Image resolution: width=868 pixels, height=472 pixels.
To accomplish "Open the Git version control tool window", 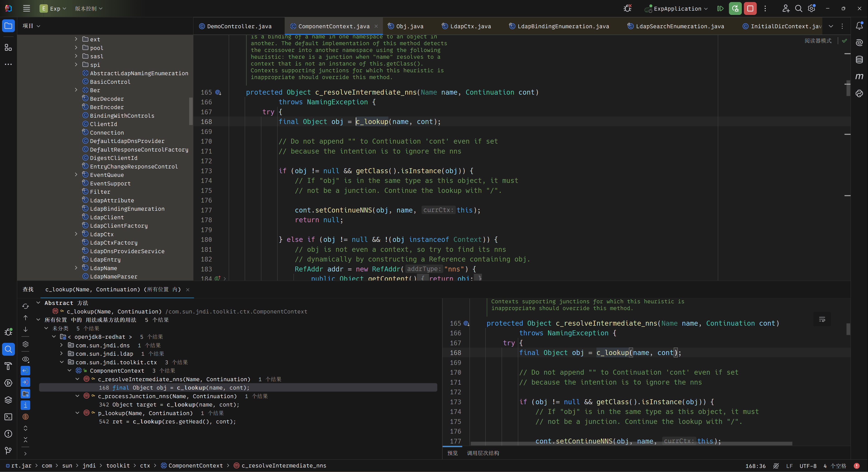I will pos(8,451).
